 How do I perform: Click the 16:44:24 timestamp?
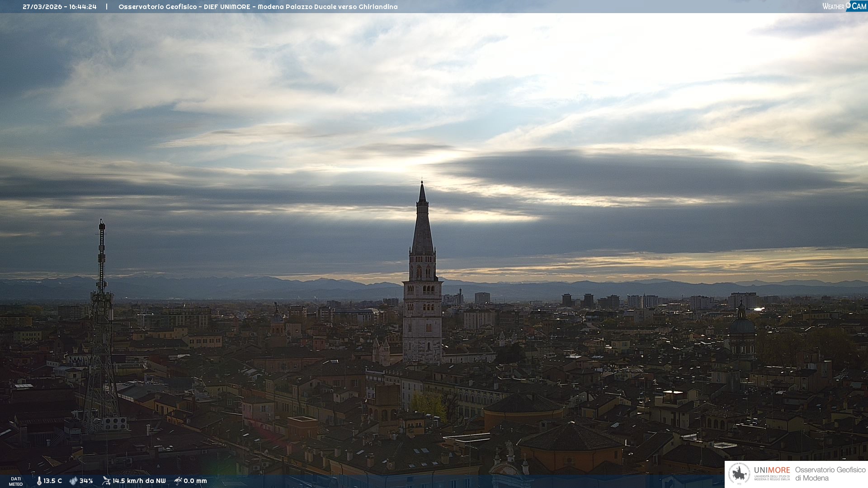click(83, 7)
